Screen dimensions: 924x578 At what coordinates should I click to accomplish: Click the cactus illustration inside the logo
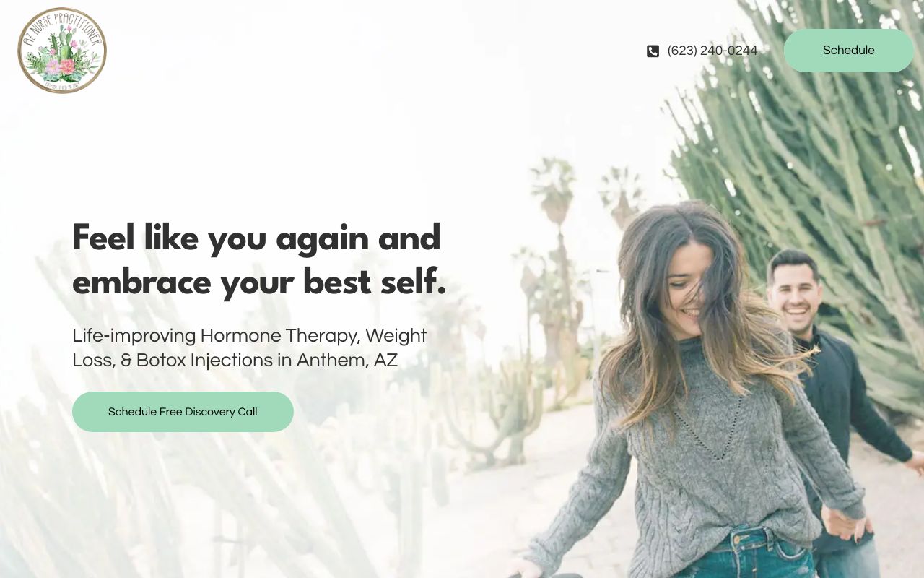coord(65,42)
